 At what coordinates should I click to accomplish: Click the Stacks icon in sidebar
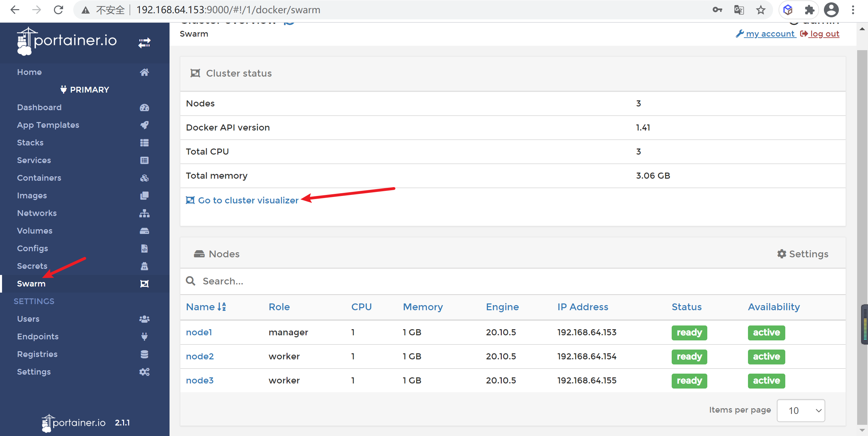point(143,142)
